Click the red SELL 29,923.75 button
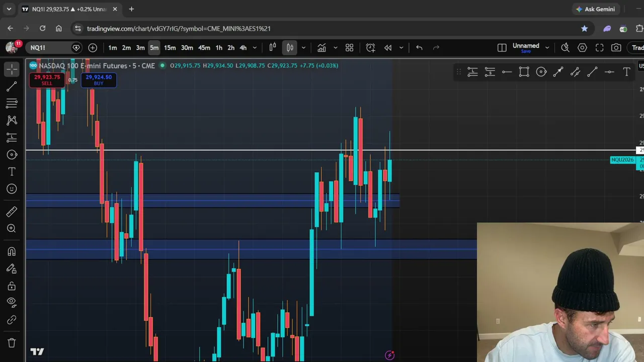 click(47, 80)
